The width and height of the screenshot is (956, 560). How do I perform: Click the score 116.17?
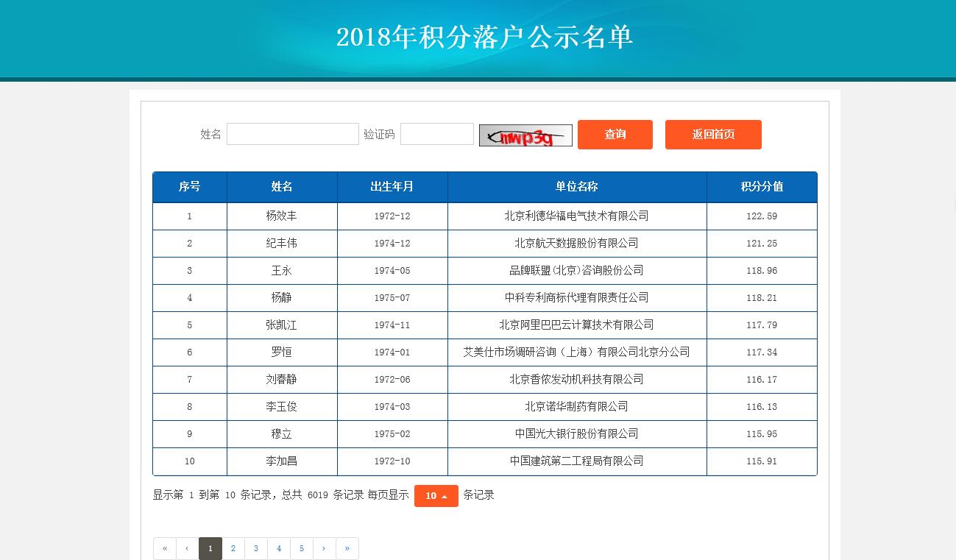(x=762, y=380)
